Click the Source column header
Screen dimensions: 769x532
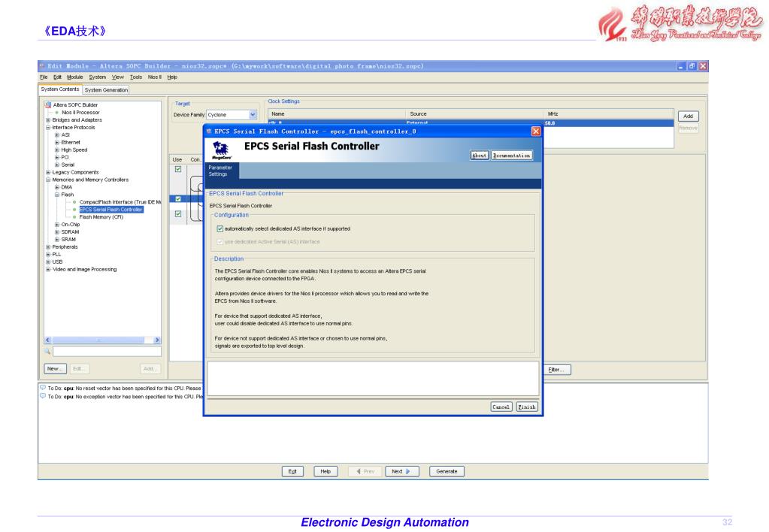pos(475,113)
